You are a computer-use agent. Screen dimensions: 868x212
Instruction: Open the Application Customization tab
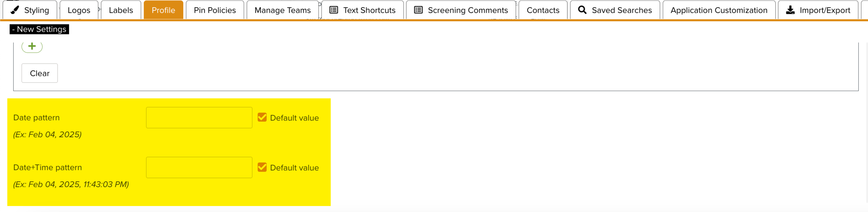tap(719, 10)
